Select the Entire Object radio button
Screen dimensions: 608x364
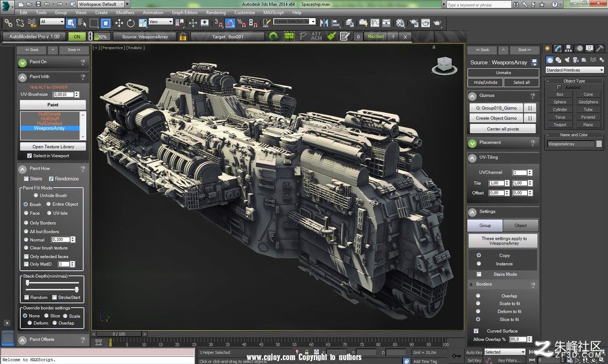coord(49,204)
